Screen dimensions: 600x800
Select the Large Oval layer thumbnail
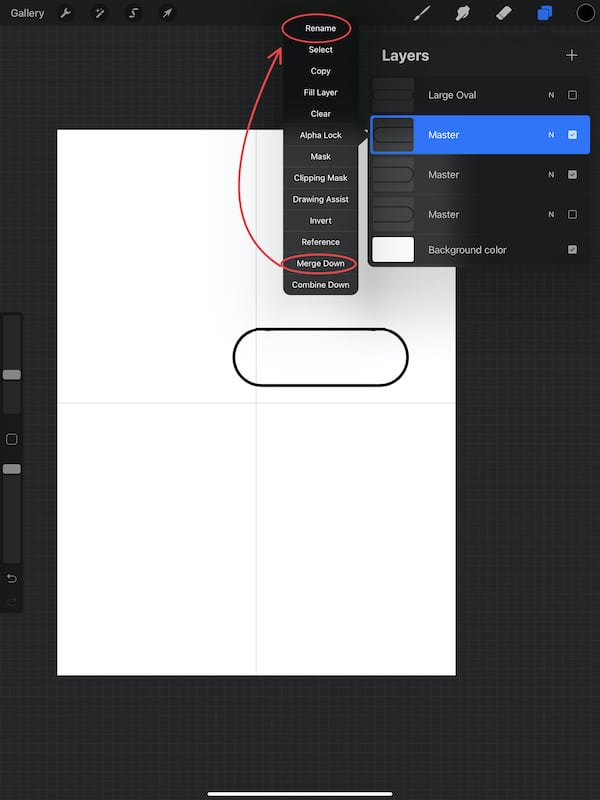coord(393,95)
